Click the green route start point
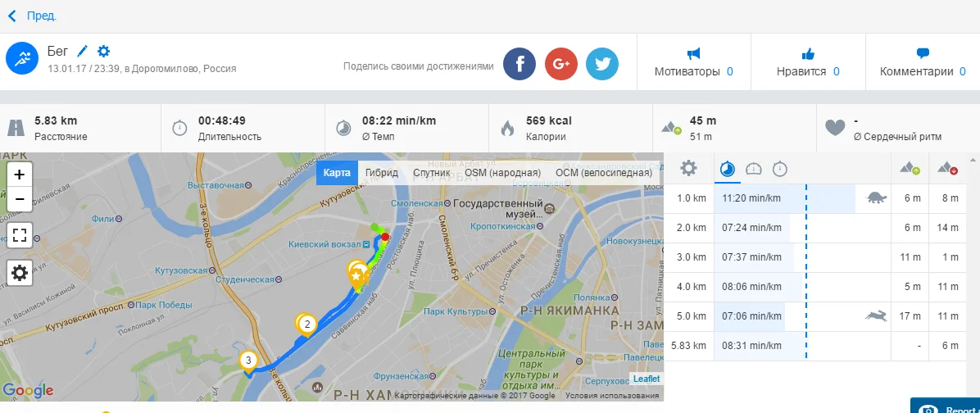980x413 pixels. coord(374,226)
